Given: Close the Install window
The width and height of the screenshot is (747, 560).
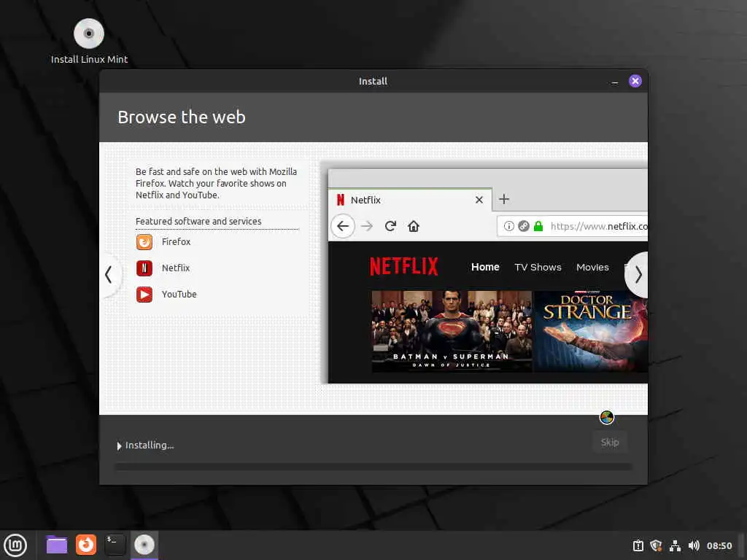Looking at the screenshot, I should coord(635,81).
